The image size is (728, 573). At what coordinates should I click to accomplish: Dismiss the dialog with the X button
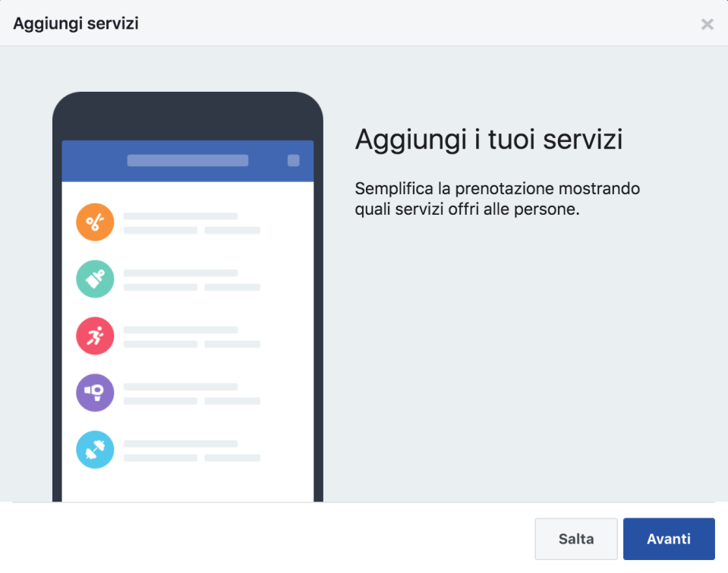coord(707,24)
